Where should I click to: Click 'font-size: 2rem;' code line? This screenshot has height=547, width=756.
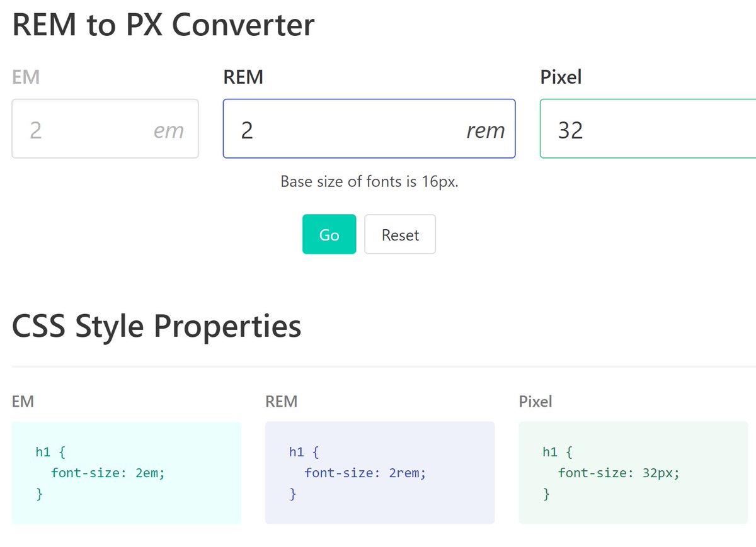[x=365, y=473]
